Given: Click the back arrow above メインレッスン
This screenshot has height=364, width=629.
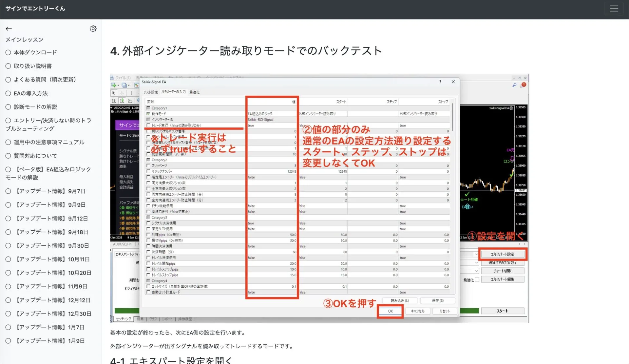Looking at the screenshot, I should click(x=9, y=29).
